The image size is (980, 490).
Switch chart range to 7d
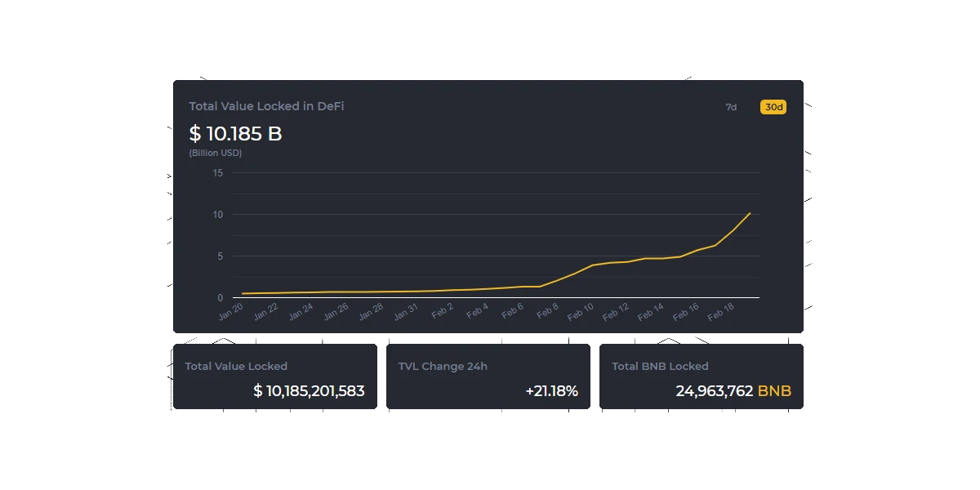coord(731,107)
